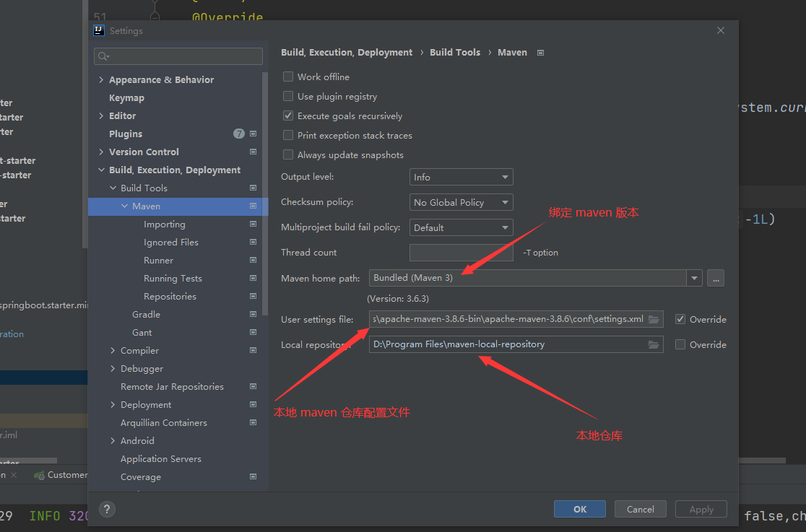Click the Cancel button

tap(641, 509)
